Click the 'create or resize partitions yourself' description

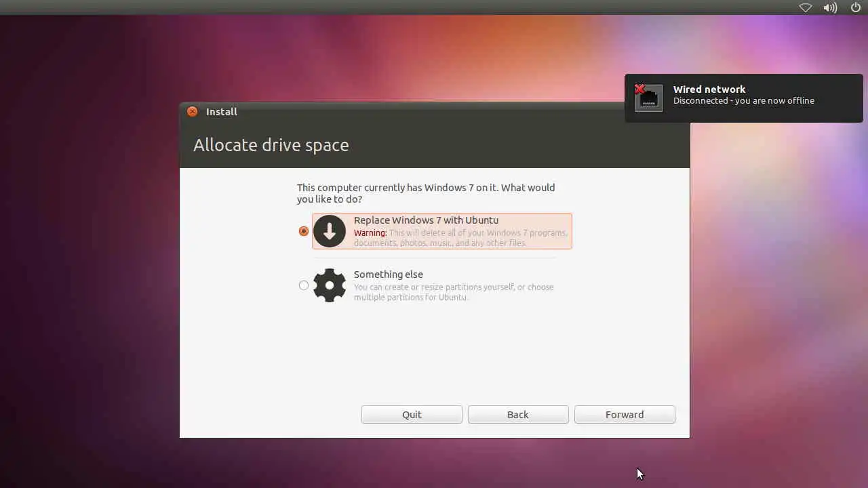click(454, 292)
